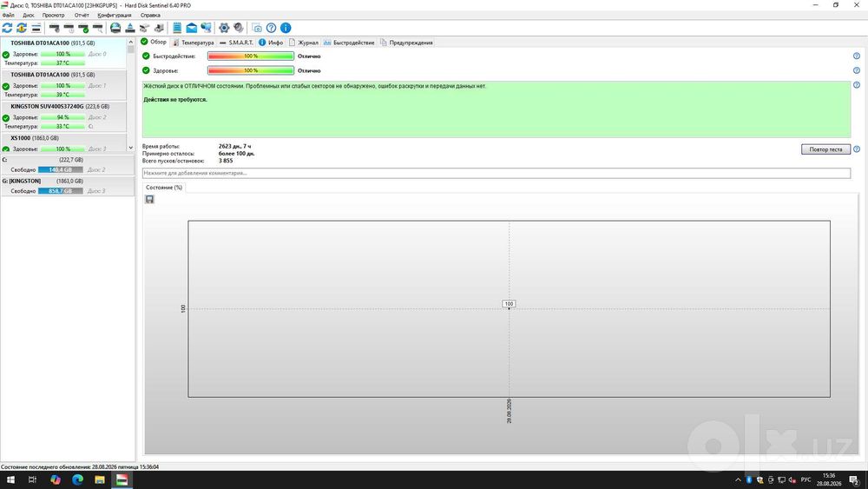The width and height of the screenshot is (868, 489).
Task: Switch to the Обзор tab
Action: pyautogui.click(x=154, y=42)
